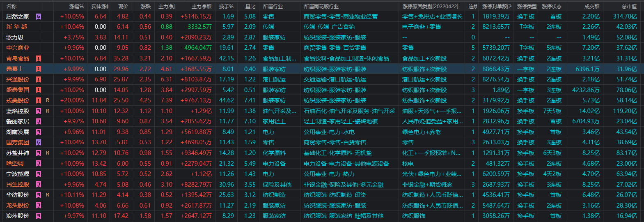Viewport: 644px width, 222px height.
Task: Click the 电子商务+零售 reason cell
Action: (x=422, y=27)
